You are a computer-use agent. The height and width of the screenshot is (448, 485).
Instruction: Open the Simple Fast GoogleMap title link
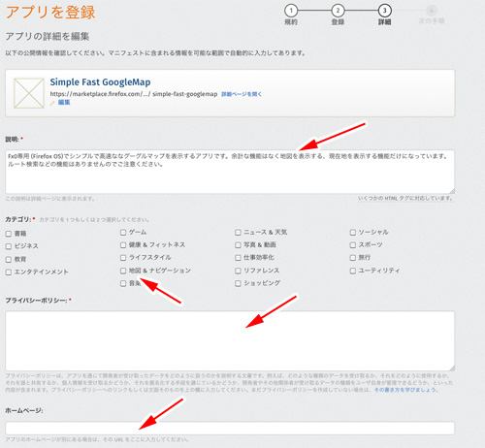pyautogui.click(x=100, y=82)
